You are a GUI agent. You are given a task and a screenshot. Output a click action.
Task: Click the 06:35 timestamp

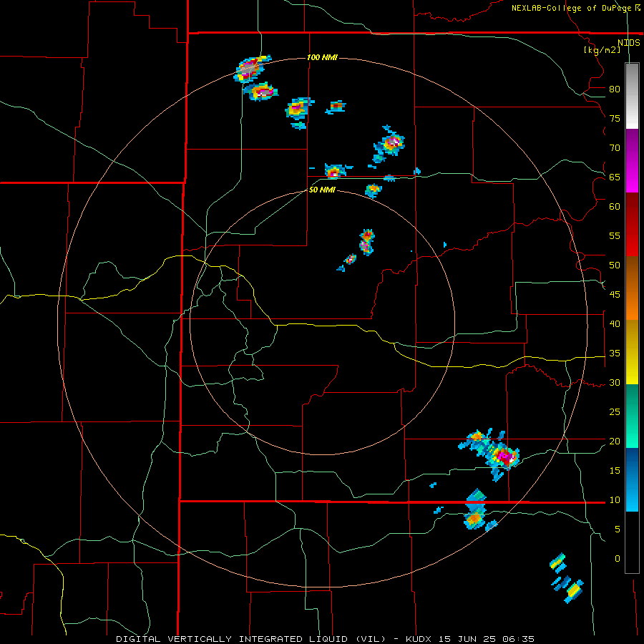click(x=518, y=639)
